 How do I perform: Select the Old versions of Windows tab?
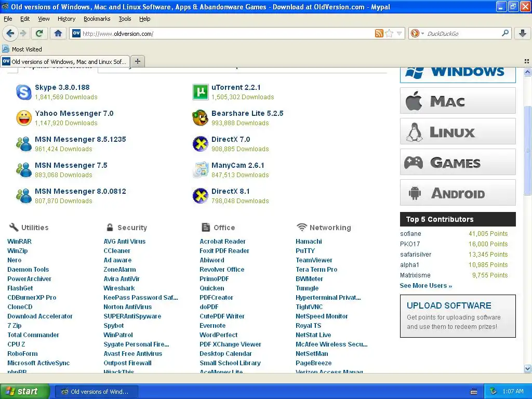pyautogui.click(x=65, y=61)
